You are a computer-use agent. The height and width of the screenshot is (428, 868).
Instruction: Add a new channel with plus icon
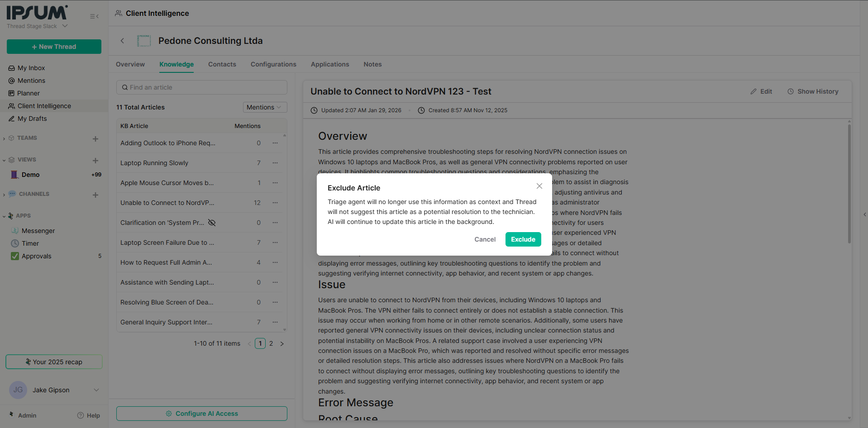coord(95,195)
